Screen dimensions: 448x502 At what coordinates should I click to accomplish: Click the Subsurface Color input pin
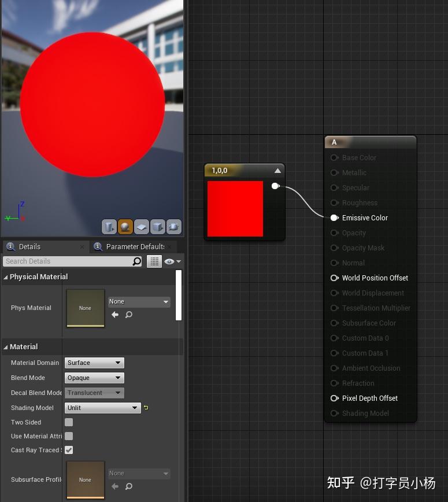tap(334, 323)
